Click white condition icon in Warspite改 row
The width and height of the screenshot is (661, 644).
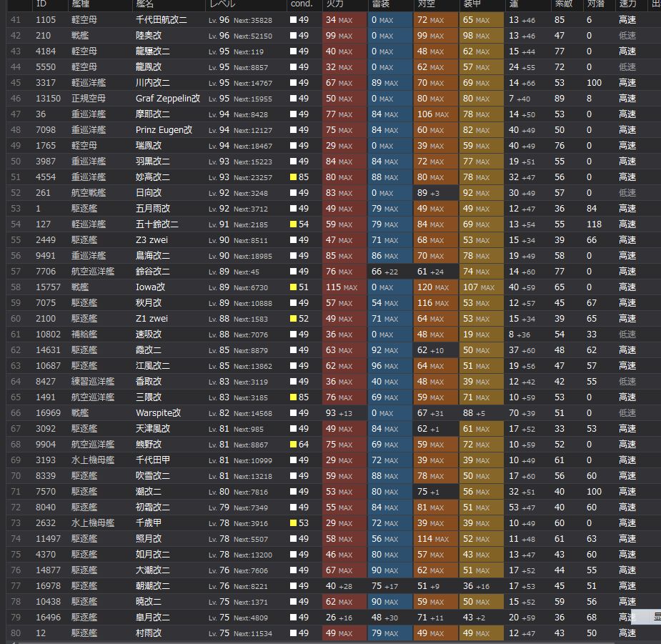pos(294,413)
